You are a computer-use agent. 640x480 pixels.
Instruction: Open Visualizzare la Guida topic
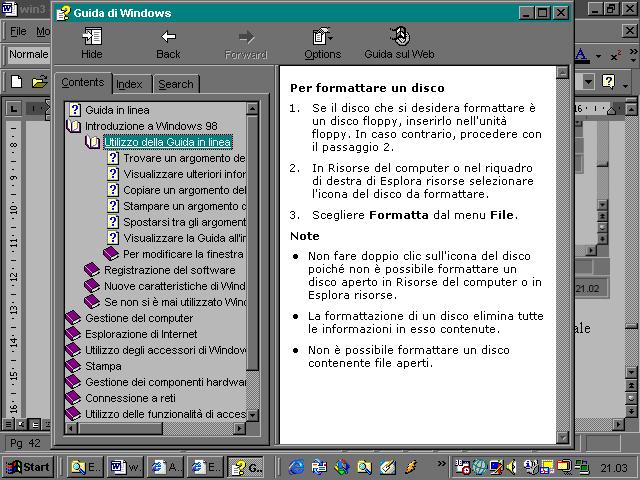tap(184, 238)
